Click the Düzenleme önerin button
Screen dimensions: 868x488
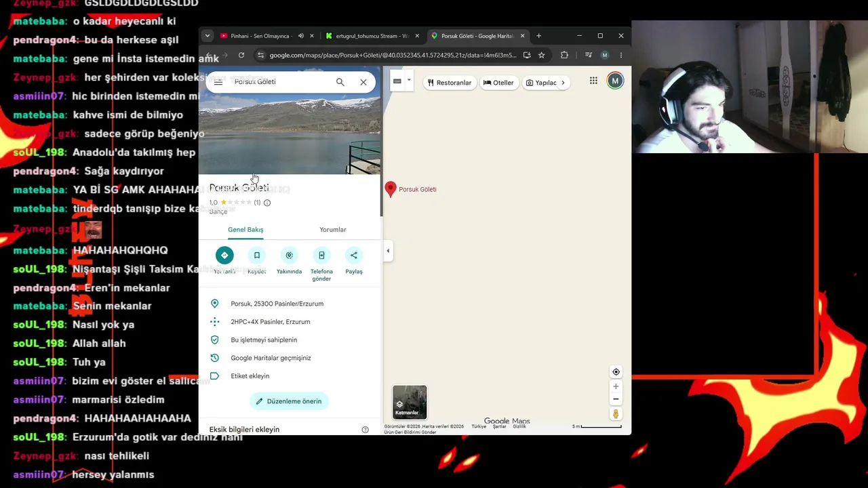point(289,401)
